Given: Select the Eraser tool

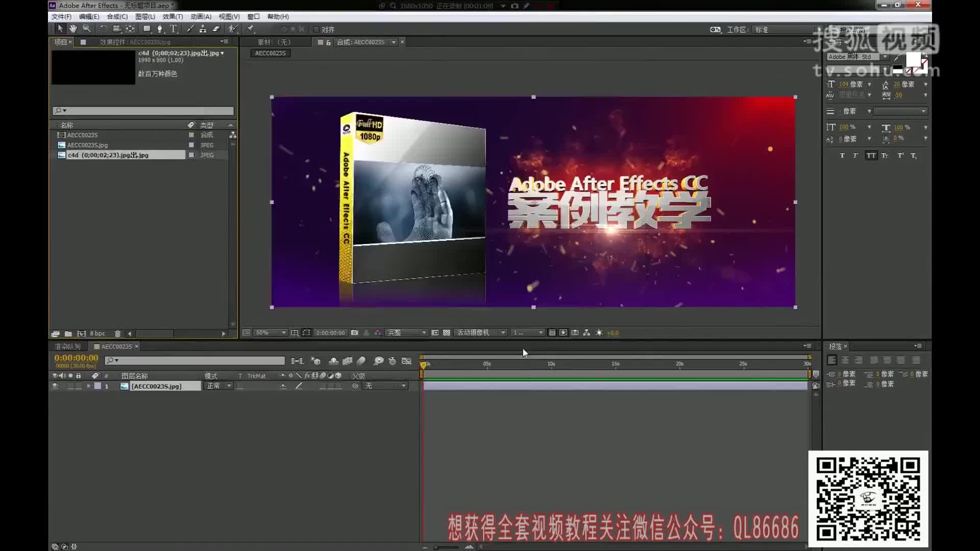Looking at the screenshot, I should [216, 29].
